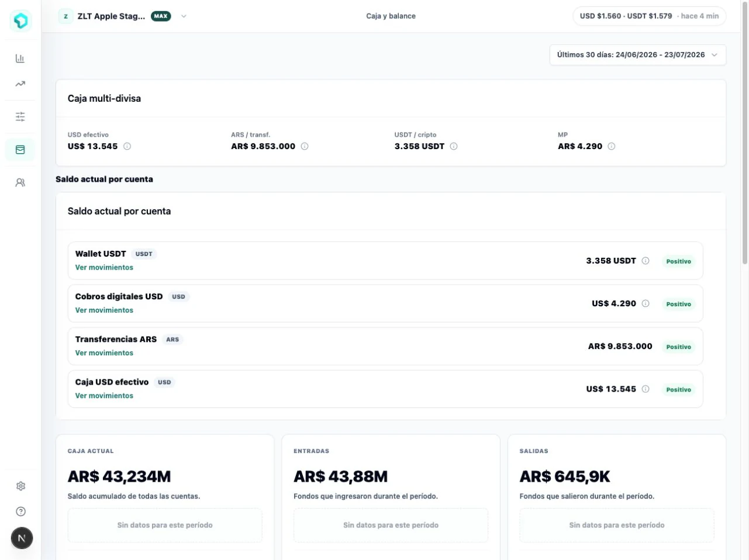Image resolution: width=749 pixels, height=560 pixels.
Task: Open the settings gear in sidebar
Action: (20, 486)
